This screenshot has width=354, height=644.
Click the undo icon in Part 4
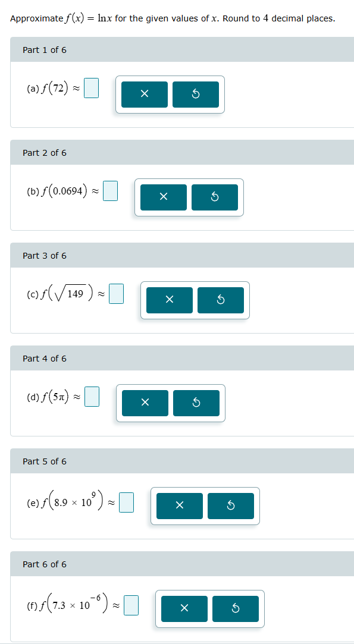point(196,403)
